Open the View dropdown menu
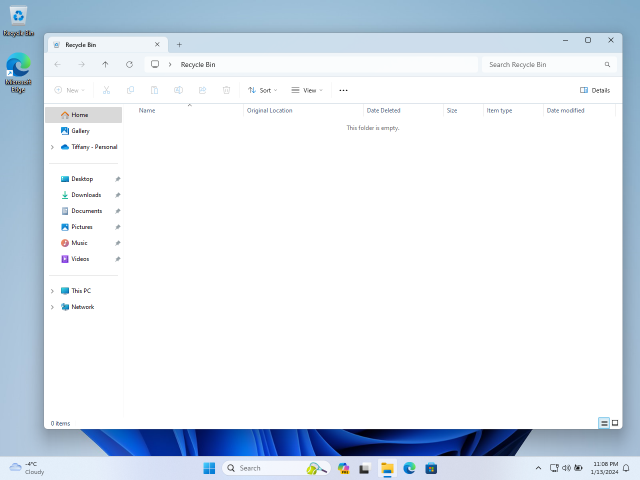This screenshot has height=480, width=640. click(307, 90)
